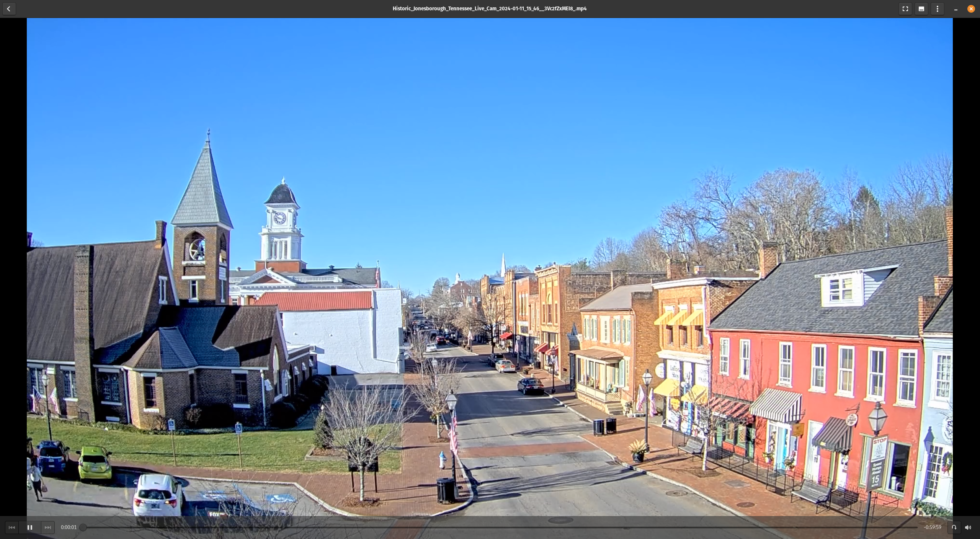Click the rotate arrow button
Image resolution: width=980 pixels, height=539 pixels.
click(954, 527)
